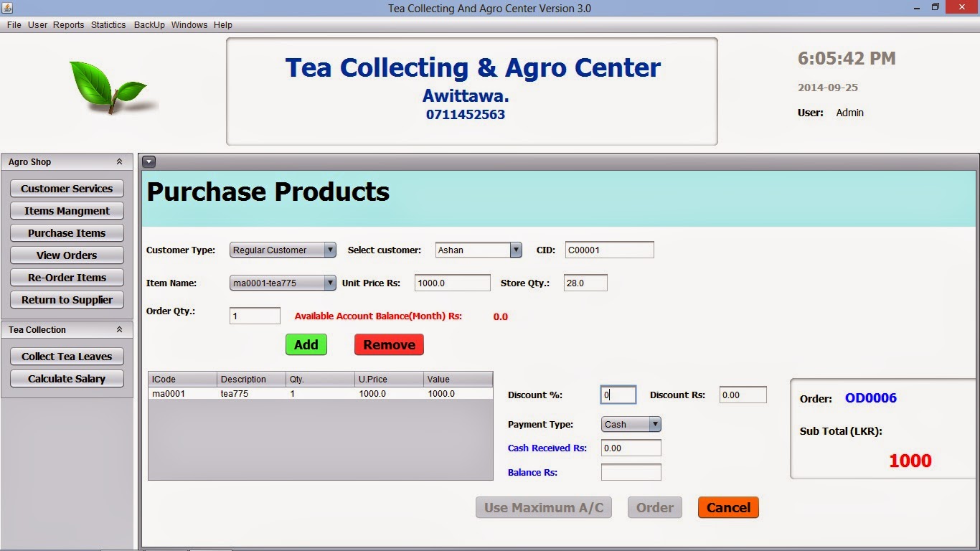This screenshot has height=551, width=980.
Task: Click the Discount % input field
Action: point(617,395)
